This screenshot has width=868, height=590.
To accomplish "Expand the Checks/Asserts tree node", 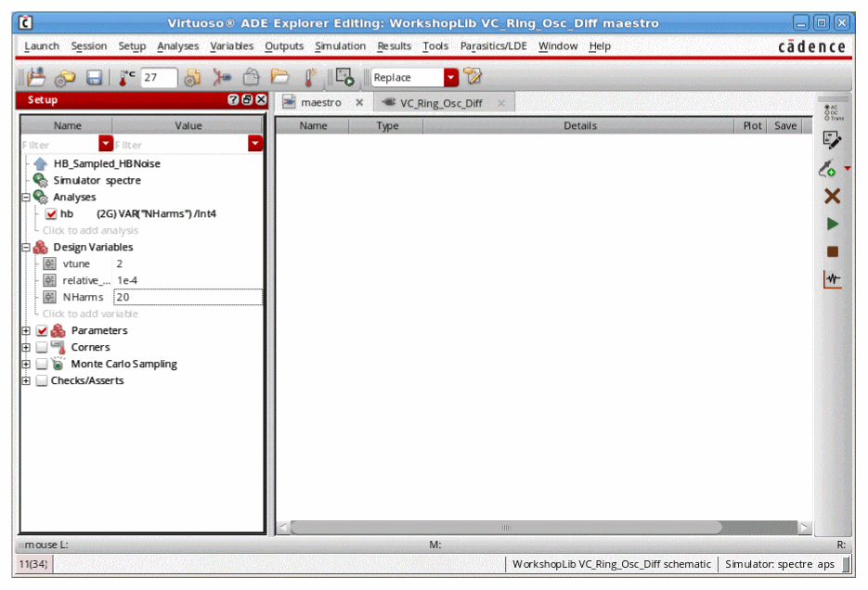I will 26,380.
